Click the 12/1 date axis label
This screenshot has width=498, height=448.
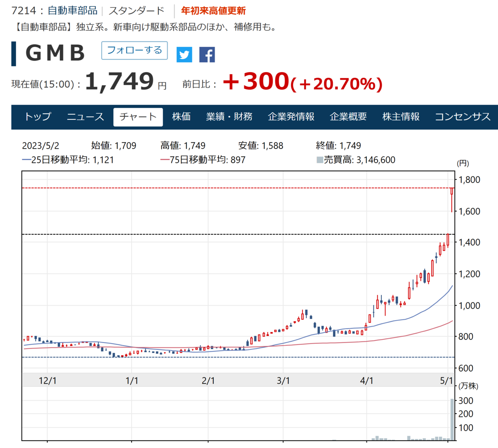(48, 380)
